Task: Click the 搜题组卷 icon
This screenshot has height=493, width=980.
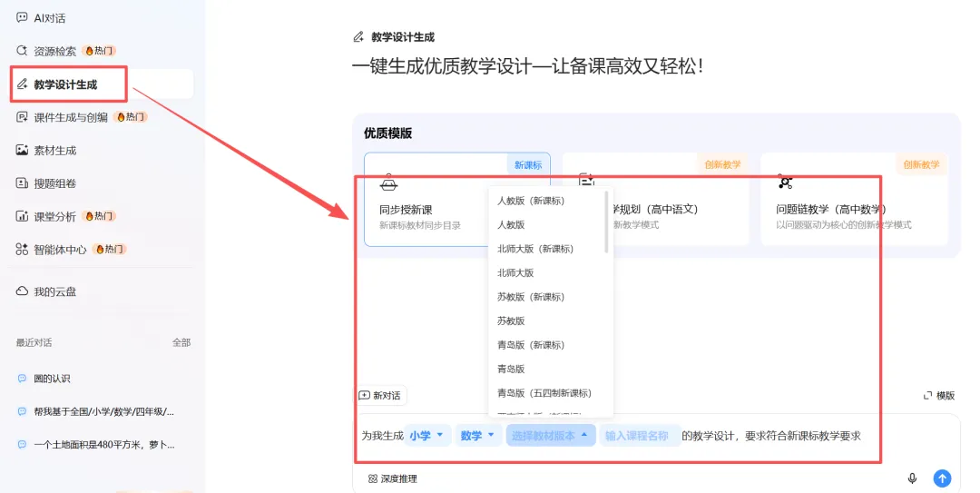Action: point(22,183)
